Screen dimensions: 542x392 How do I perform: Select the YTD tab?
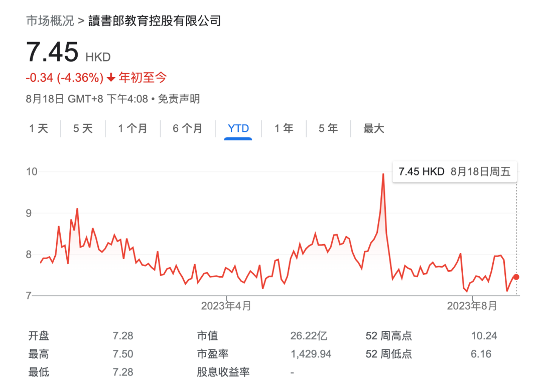pos(238,128)
